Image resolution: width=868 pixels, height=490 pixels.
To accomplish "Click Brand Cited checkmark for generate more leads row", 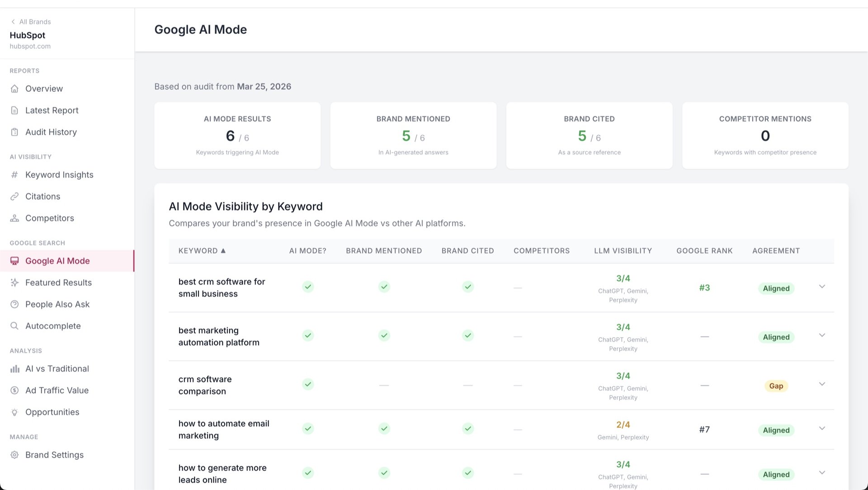I will coord(468,473).
